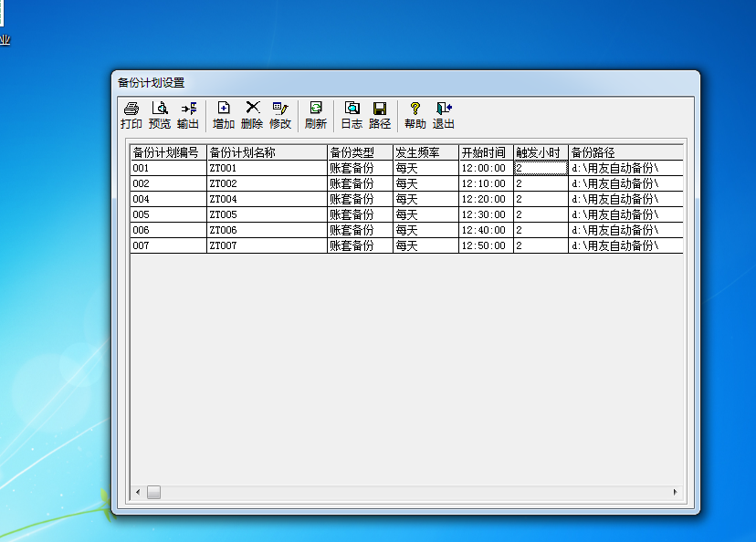Select plan number cell 001

click(x=168, y=168)
